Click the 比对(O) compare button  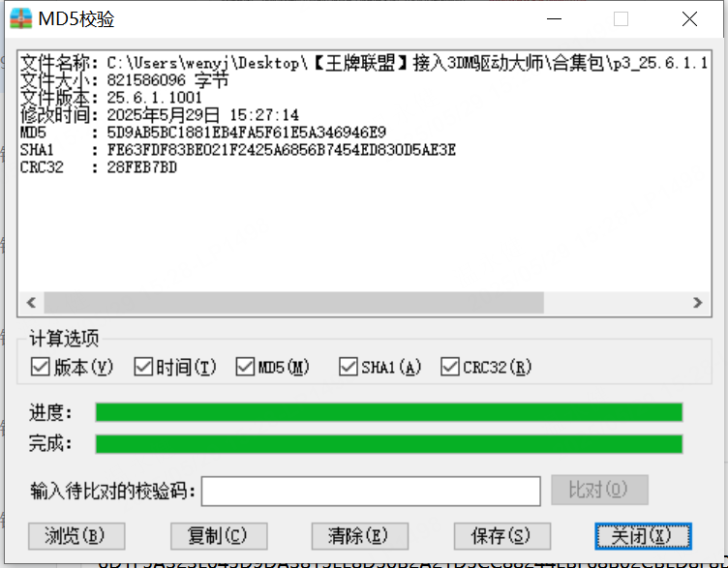pos(599,490)
